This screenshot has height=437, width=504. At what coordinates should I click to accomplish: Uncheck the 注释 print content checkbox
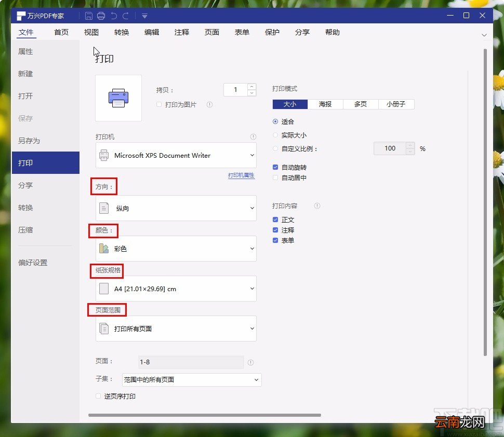tap(275, 230)
